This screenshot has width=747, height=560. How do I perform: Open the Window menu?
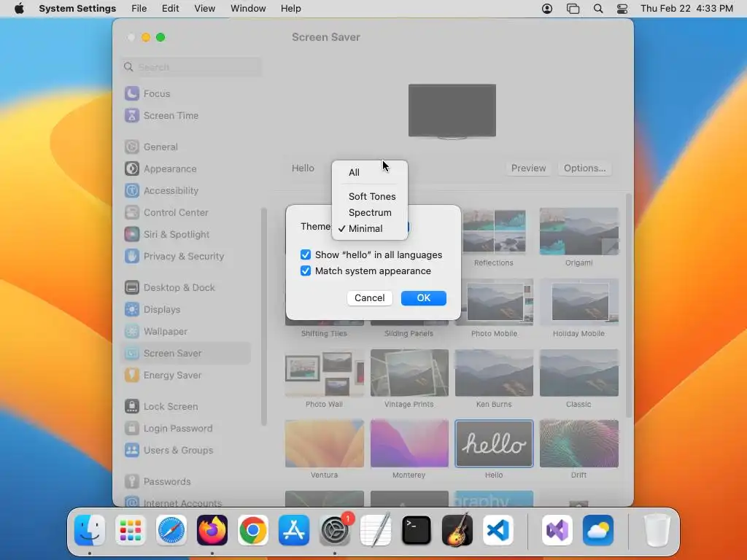pyautogui.click(x=248, y=9)
